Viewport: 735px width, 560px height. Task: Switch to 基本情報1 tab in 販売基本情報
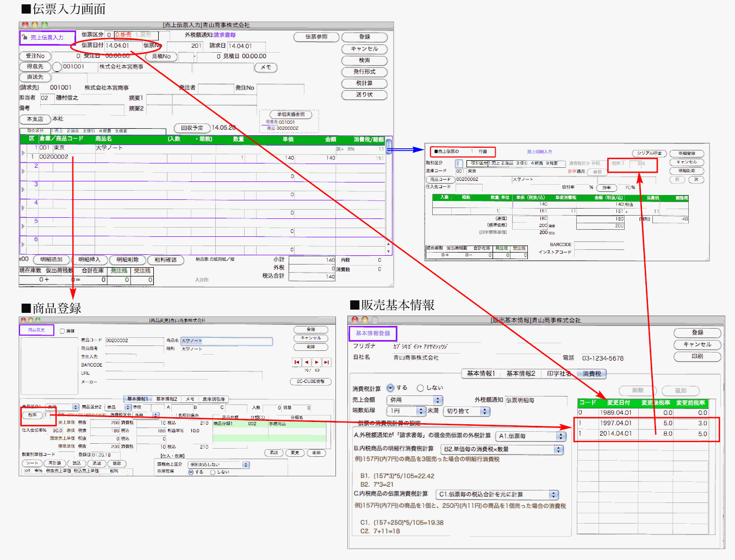(x=481, y=374)
